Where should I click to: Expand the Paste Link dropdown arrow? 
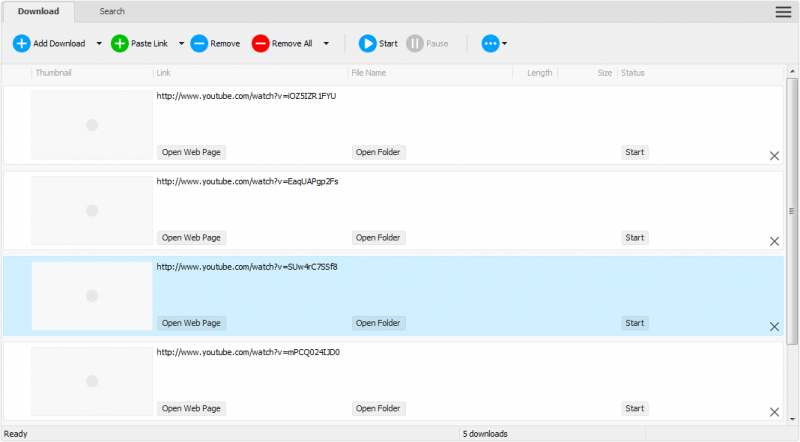[x=181, y=44]
